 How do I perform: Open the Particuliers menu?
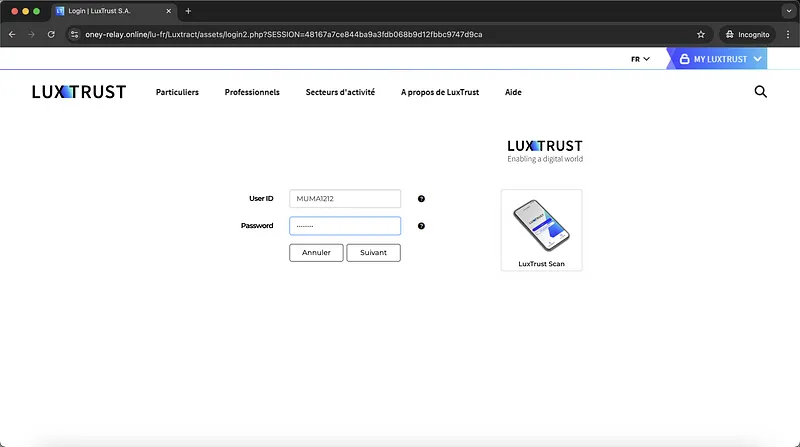coord(177,92)
